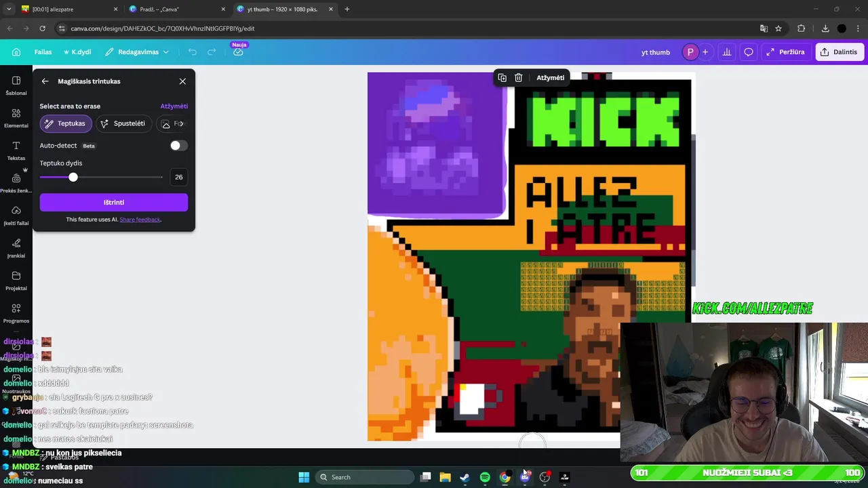Bookmark this page with star
The image size is (868, 488).
coord(778,28)
